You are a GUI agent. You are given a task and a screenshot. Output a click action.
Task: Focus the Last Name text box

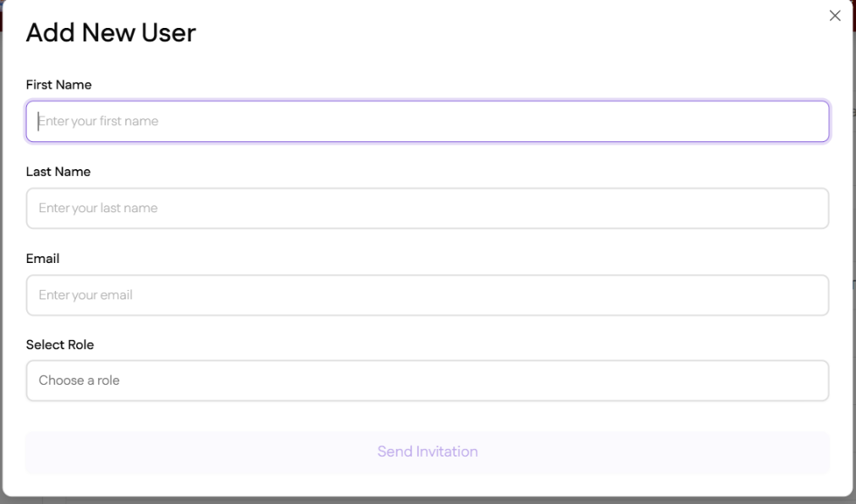coord(427,208)
